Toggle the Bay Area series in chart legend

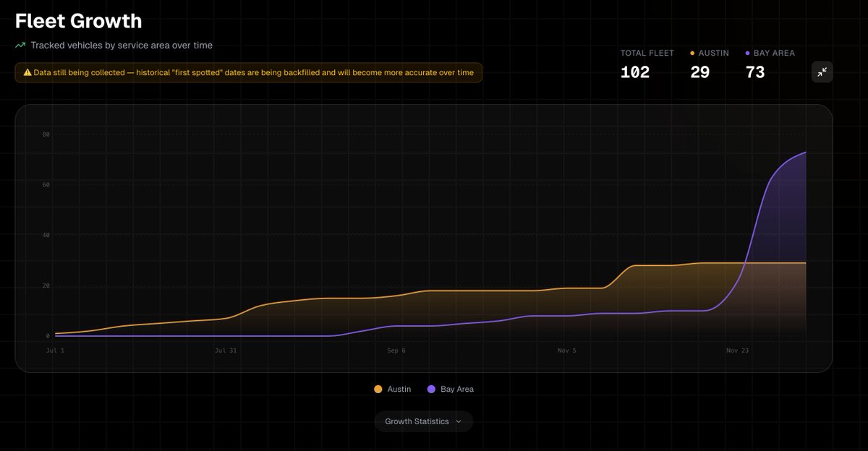[450, 389]
